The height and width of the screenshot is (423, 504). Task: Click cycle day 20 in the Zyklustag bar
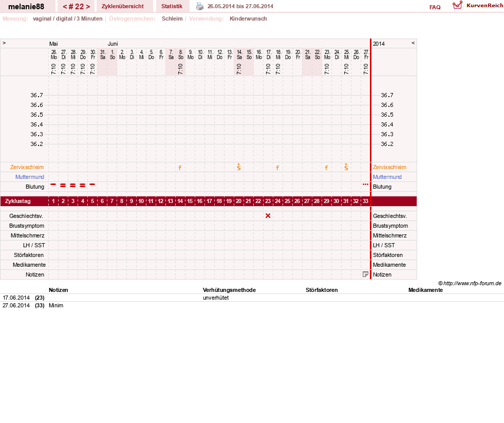point(238,201)
